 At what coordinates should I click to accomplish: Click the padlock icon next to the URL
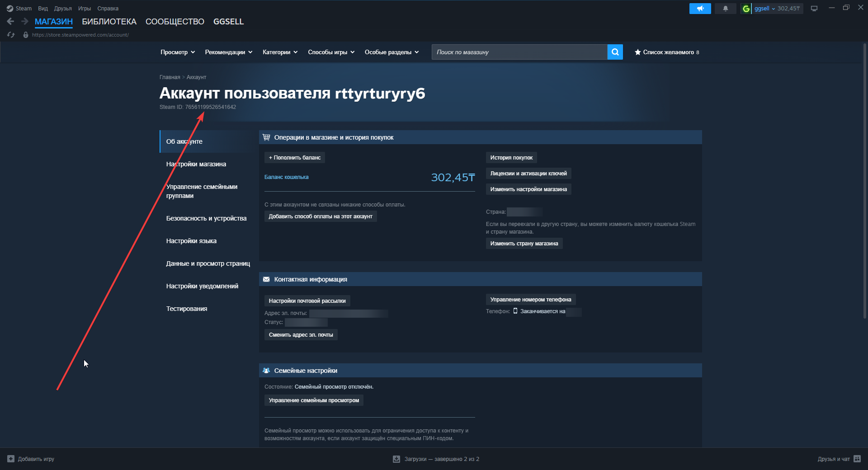26,35
